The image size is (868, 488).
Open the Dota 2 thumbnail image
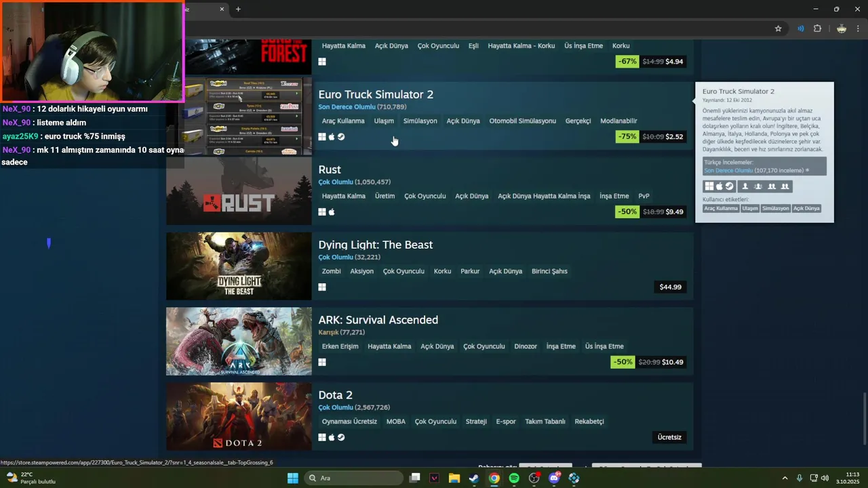pyautogui.click(x=239, y=416)
